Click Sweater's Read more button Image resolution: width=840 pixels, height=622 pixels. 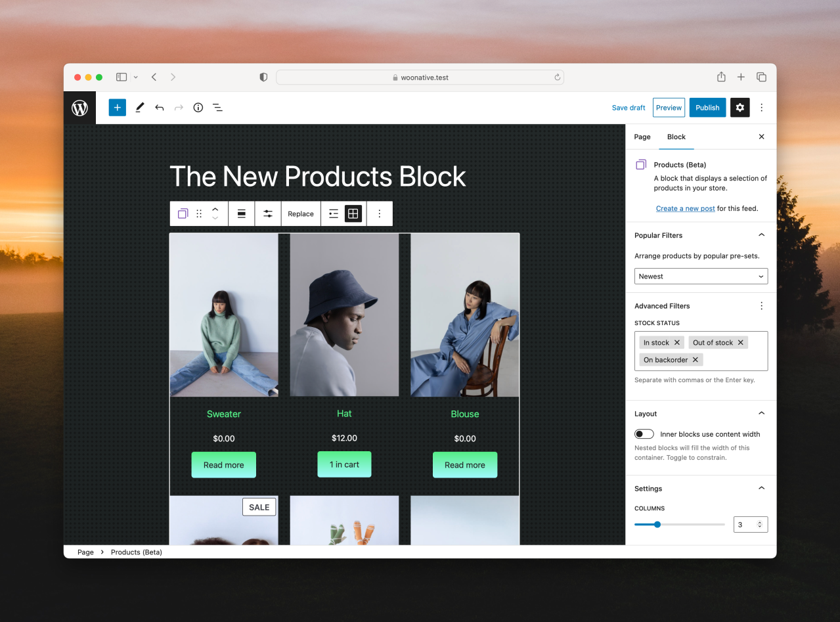click(224, 465)
